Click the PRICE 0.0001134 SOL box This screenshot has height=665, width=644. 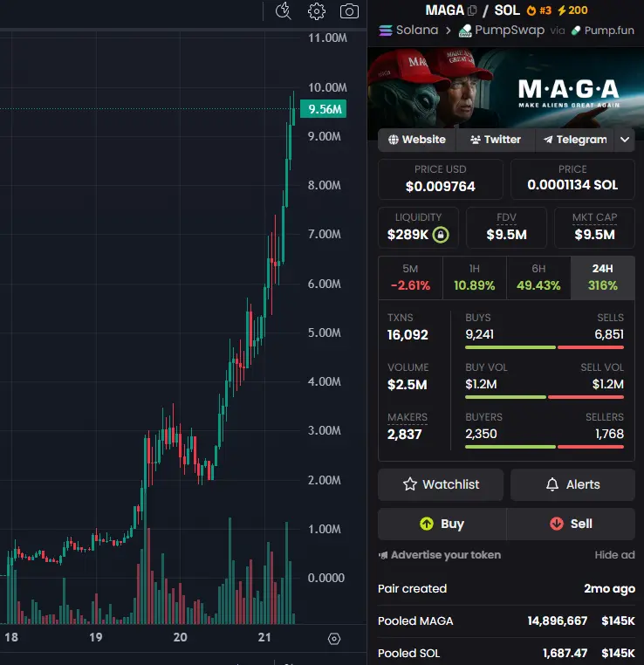tap(572, 180)
